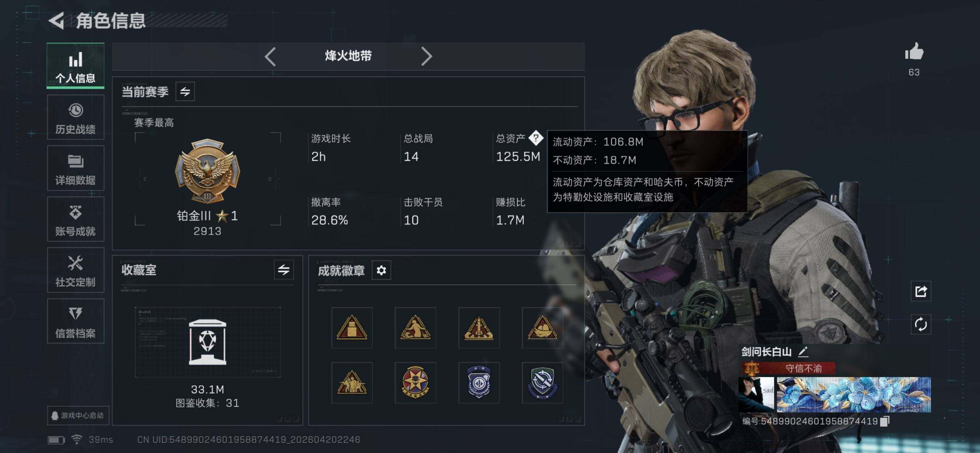Click the refresh rotate icon
This screenshot has height=453, width=980.
click(x=921, y=324)
